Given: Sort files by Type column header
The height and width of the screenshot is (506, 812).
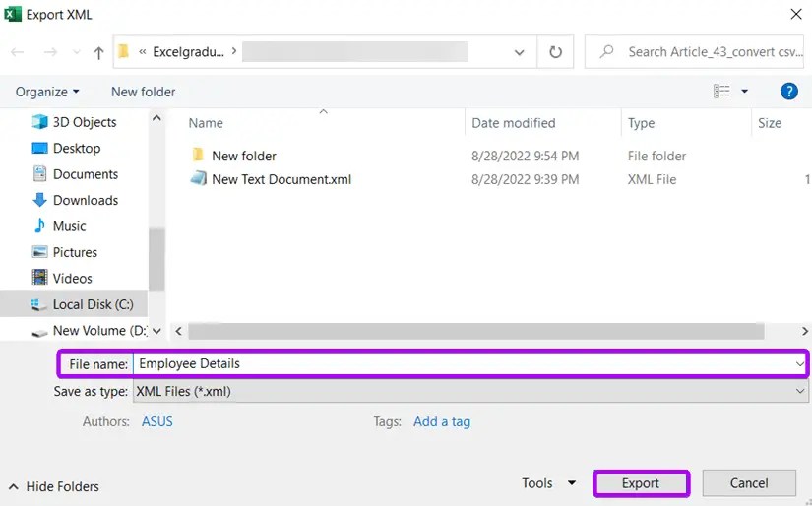Looking at the screenshot, I should click(641, 123).
